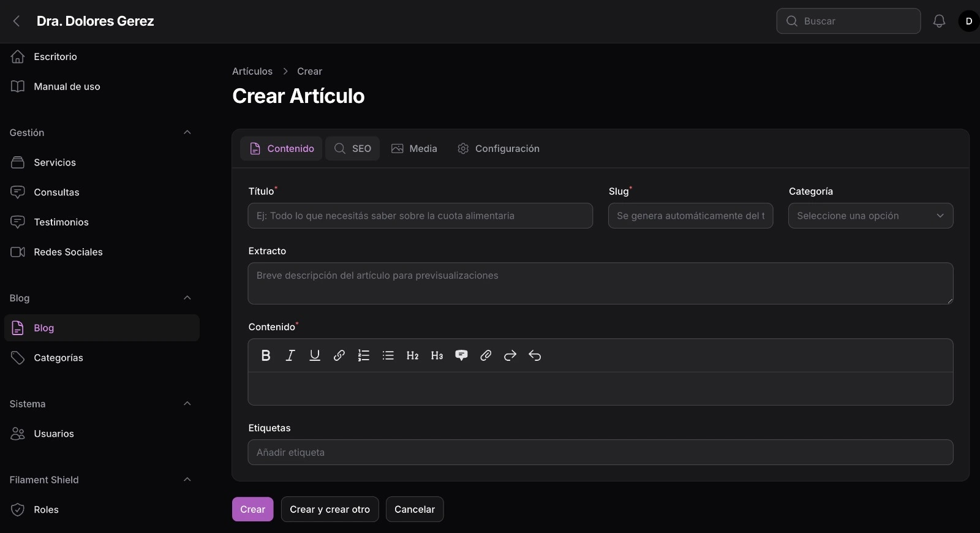
Task: Click the underline formatting icon
Action: point(315,355)
